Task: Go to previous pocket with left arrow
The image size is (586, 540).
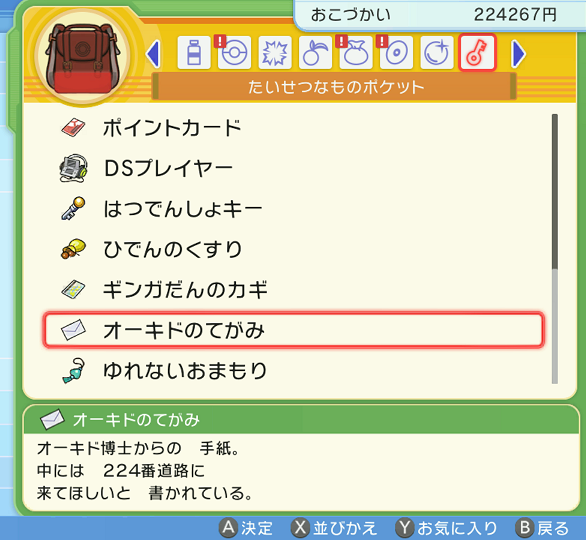Action: click(x=154, y=54)
